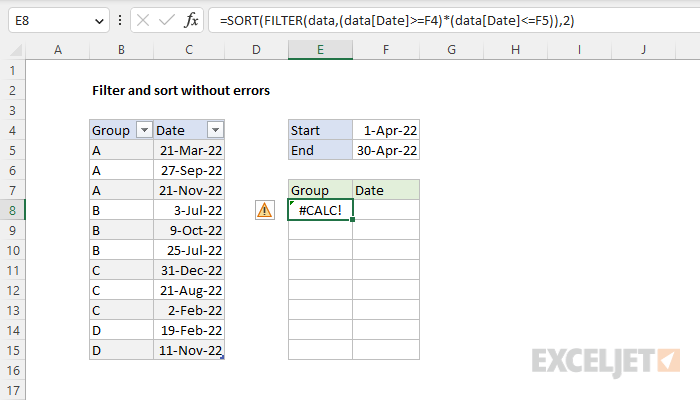Select column D header
Viewport: 700px width, 400px height.
click(x=256, y=50)
